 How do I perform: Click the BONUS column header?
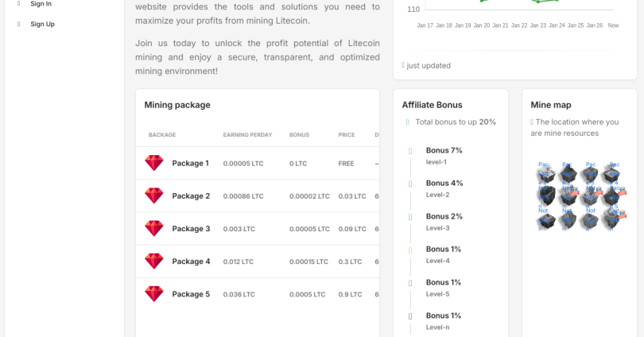click(x=300, y=134)
